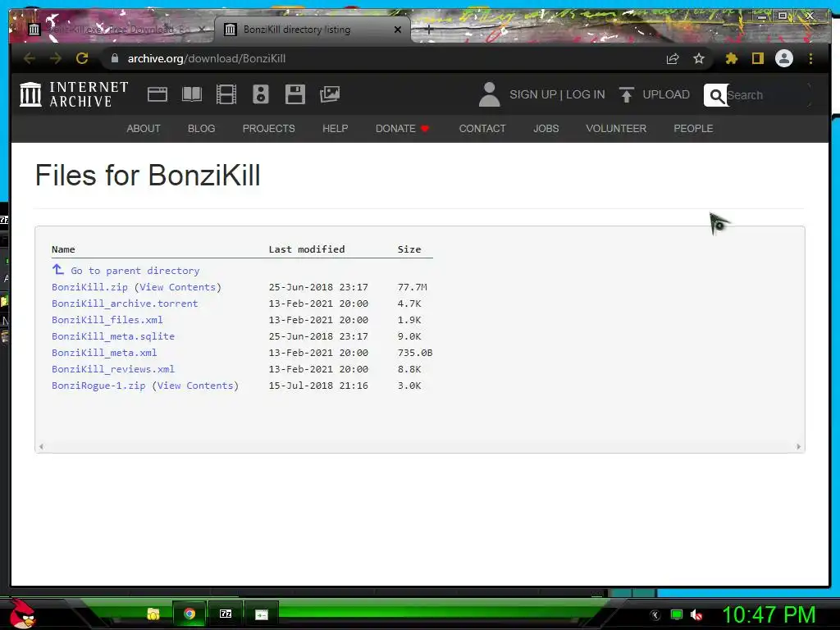Screen dimensions: 840x630
Task: Open the PROJECTS menu item
Action: tap(268, 129)
